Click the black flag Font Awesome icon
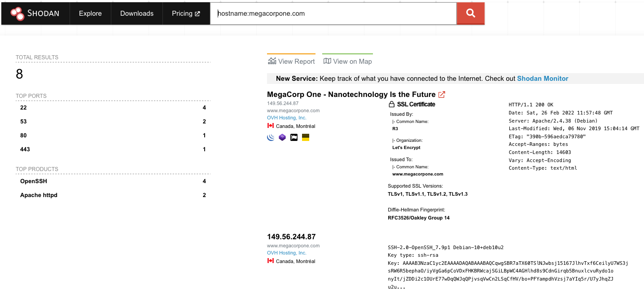 (294, 137)
